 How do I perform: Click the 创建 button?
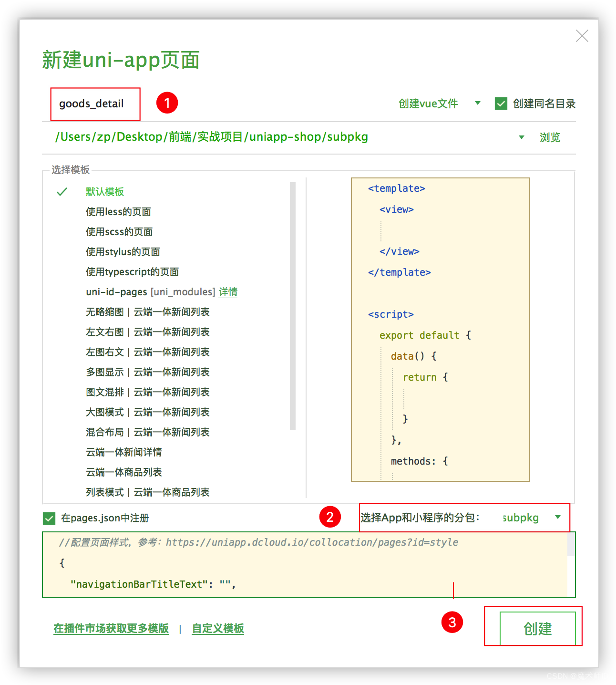[538, 629]
